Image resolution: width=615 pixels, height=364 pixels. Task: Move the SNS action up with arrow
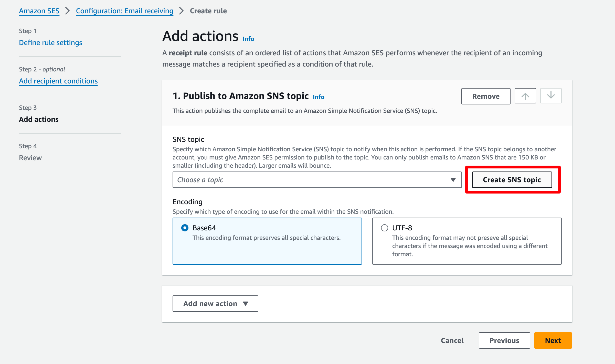[x=525, y=96]
